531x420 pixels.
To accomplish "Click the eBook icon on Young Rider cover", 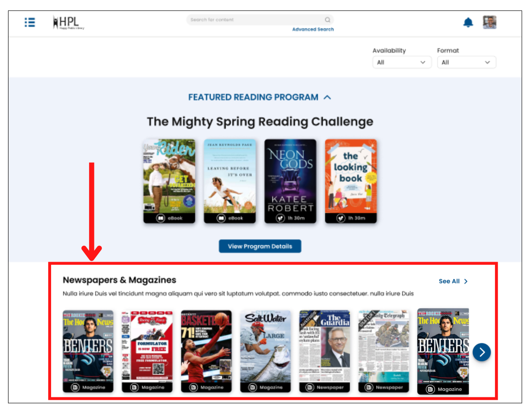I will point(161,218).
